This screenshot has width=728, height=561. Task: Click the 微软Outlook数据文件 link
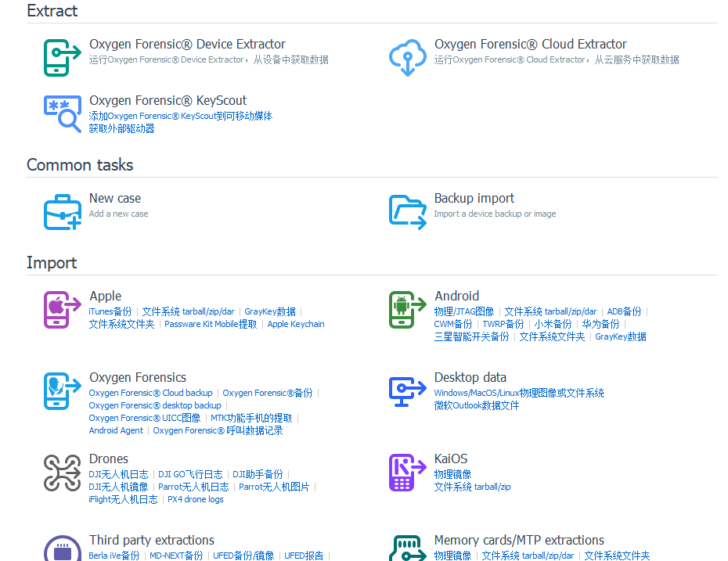[477, 405]
